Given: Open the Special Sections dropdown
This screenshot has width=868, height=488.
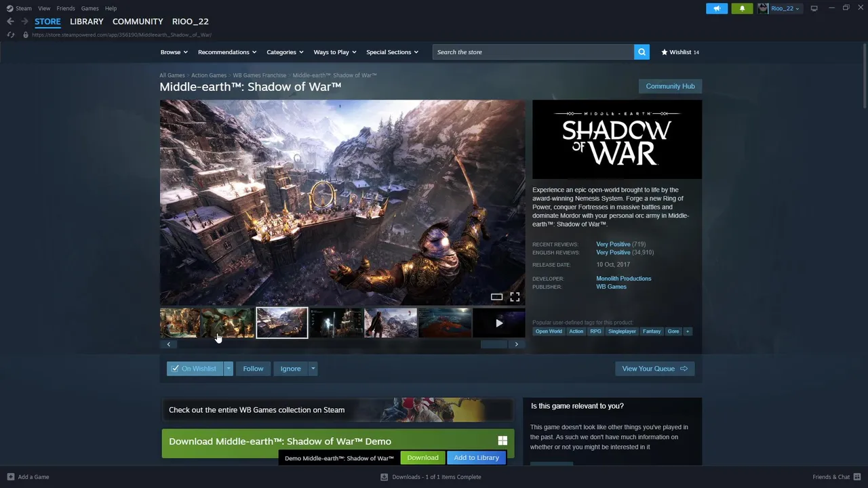Looking at the screenshot, I should pos(392,52).
